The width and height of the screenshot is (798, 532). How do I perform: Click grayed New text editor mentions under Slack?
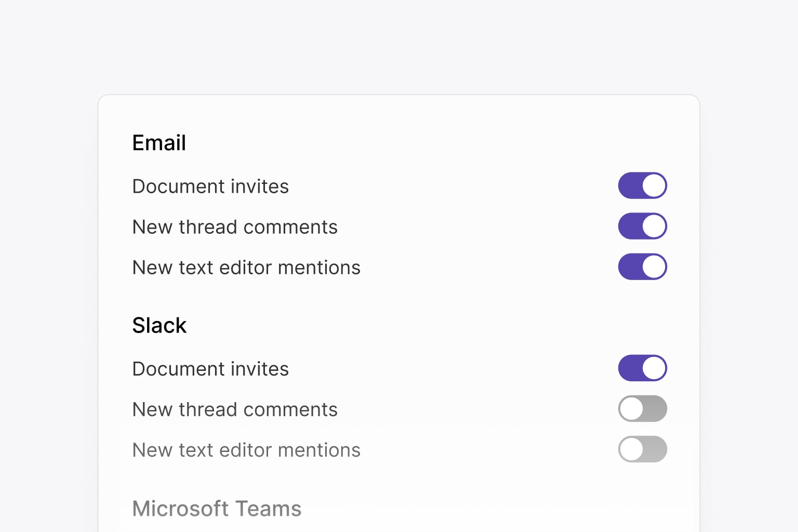click(x=246, y=450)
